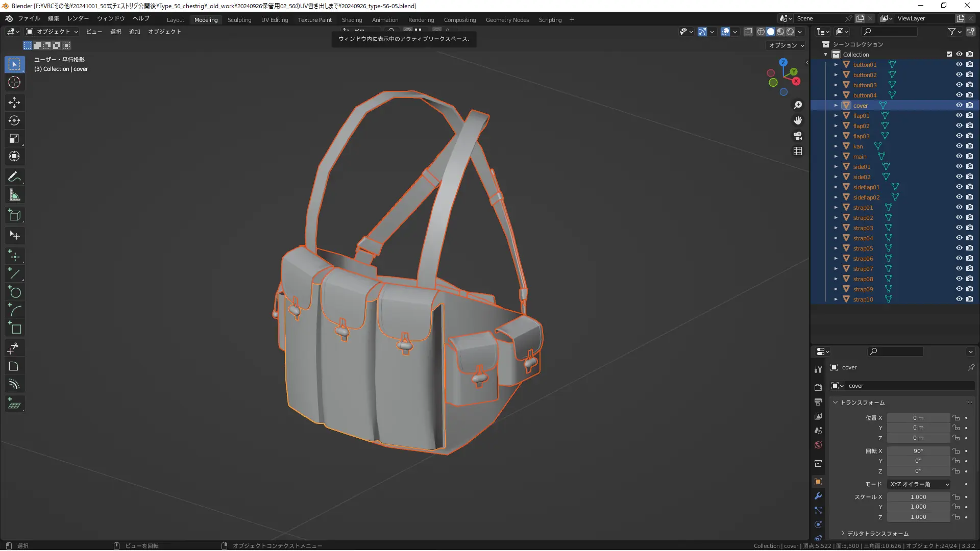Select the Move tool in toolbar
The width and height of the screenshot is (980, 551).
[14, 103]
